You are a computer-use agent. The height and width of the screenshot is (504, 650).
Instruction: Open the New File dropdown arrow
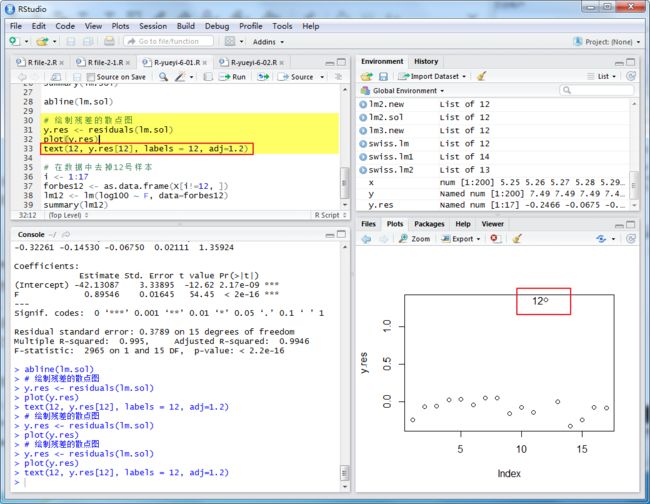click(x=27, y=41)
